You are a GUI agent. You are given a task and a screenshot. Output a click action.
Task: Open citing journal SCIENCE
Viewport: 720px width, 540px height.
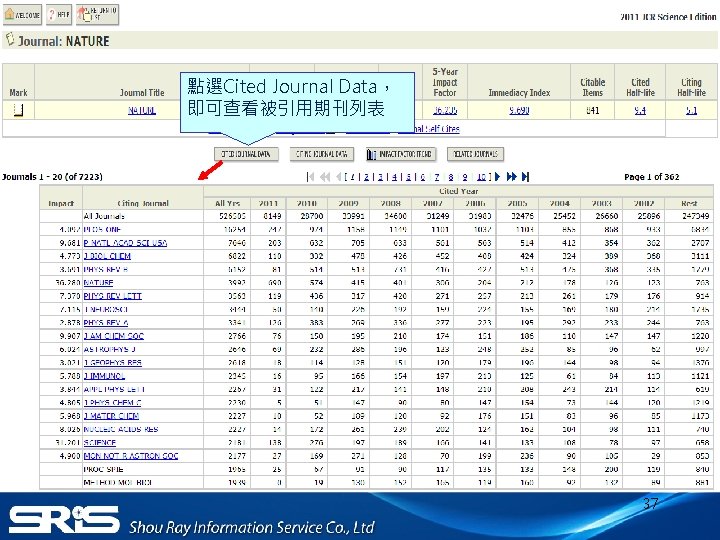click(100, 442)
